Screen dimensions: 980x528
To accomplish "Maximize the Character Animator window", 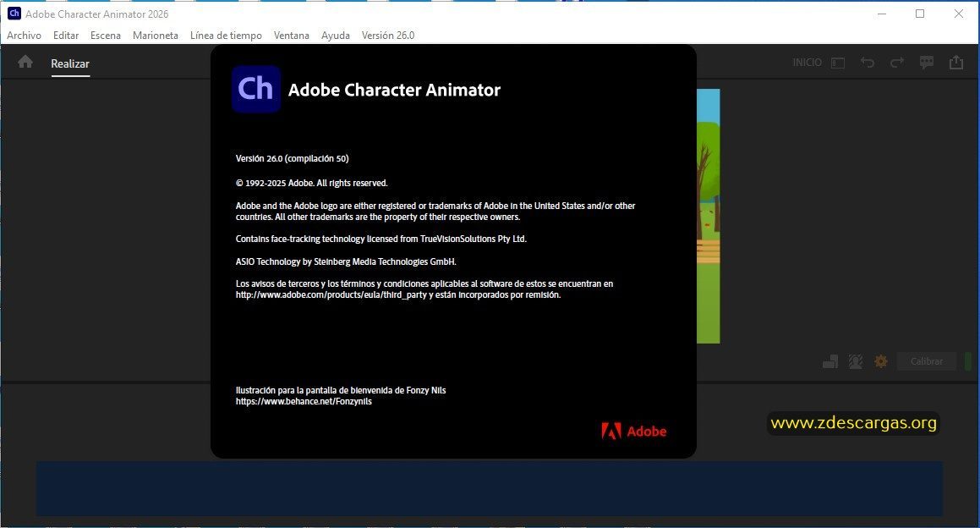I will pyautogui.click(x=920, y=14).
